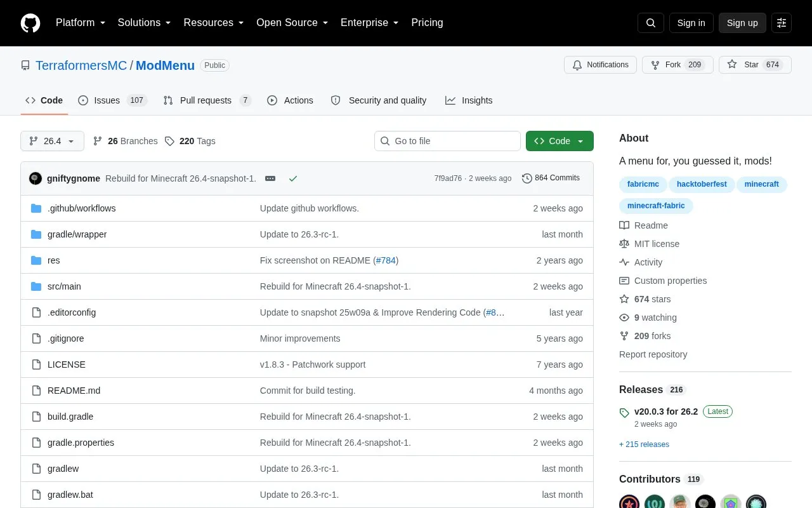
Task: Click the pulse icon beside Activity
Action: (x=624, y=262)
